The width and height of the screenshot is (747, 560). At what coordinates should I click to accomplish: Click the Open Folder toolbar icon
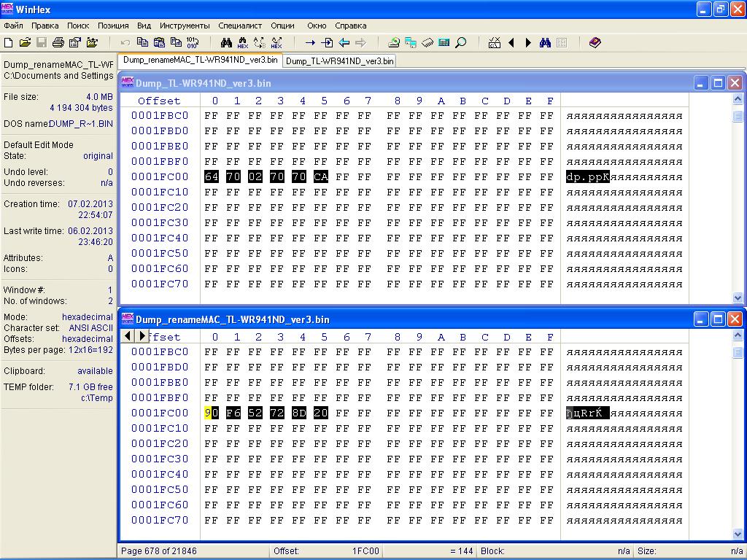[92, 43]
